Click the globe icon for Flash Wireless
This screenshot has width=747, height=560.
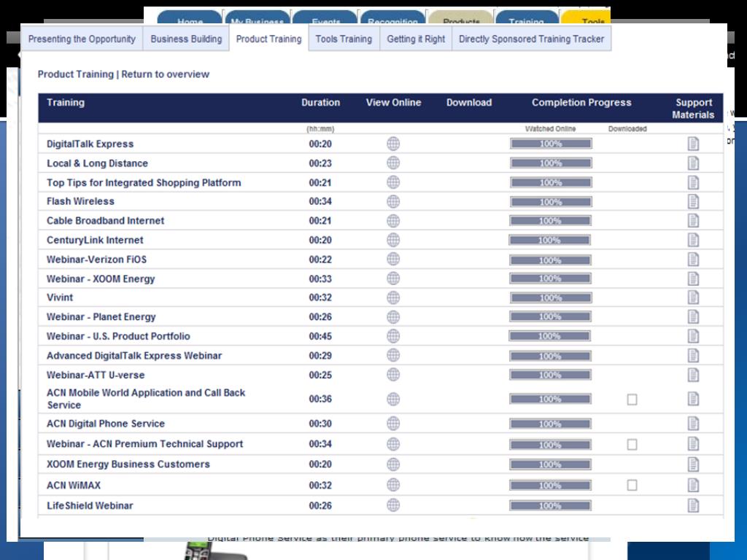pyautogui.click(x=393, y=201)
